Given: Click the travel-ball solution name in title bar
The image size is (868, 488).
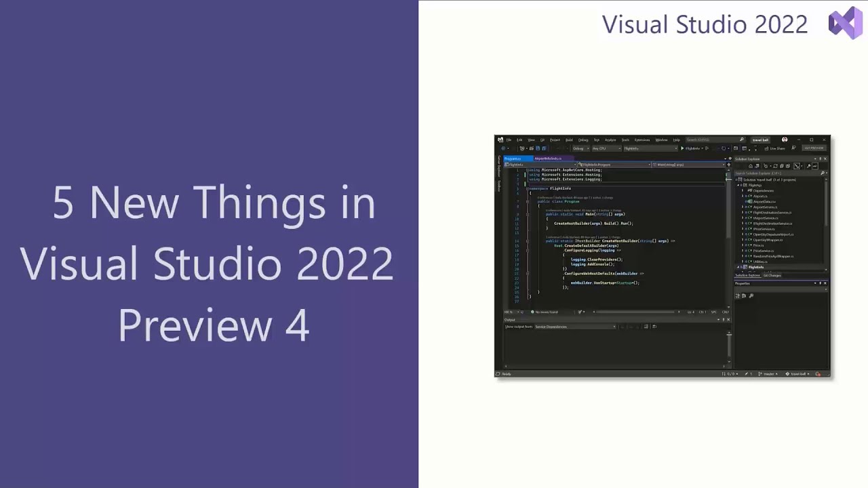Looking at the screenshot, I should [760, 140].
